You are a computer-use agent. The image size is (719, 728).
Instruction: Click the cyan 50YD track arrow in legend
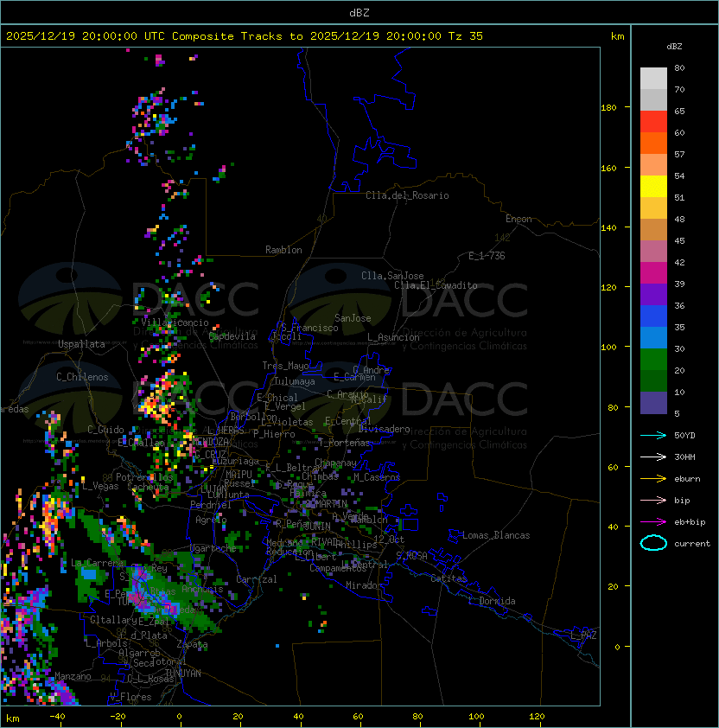click(x=653, y=436)
